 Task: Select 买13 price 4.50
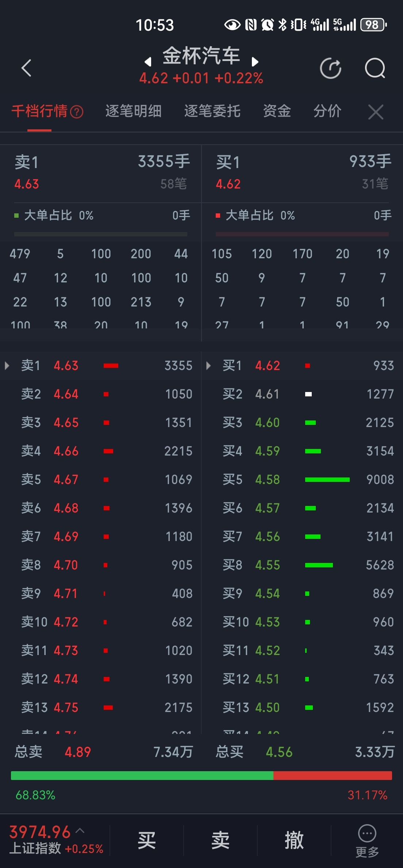(x=268, y=708)
